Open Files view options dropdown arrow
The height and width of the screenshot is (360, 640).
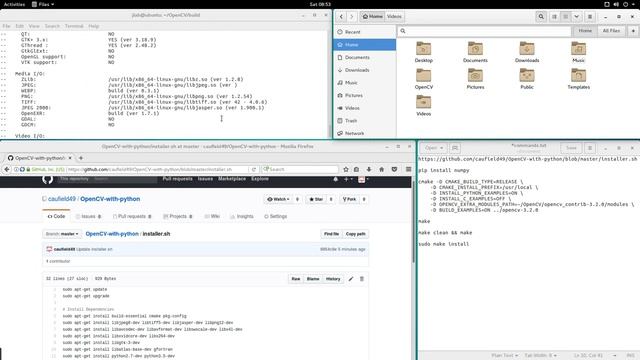pos(576,16)
